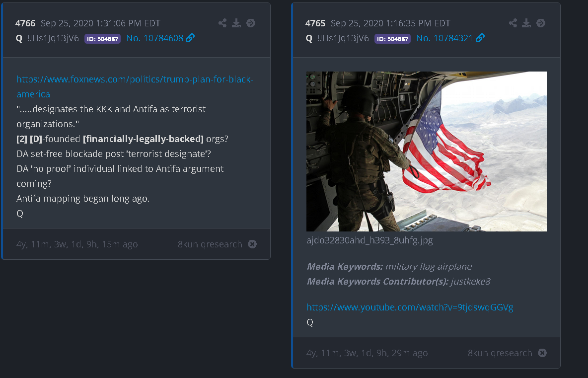Click the Media Keywords: military flag airplane line
Screen dimensions: 588x378
pyautogui.click(x=389, y=267)
